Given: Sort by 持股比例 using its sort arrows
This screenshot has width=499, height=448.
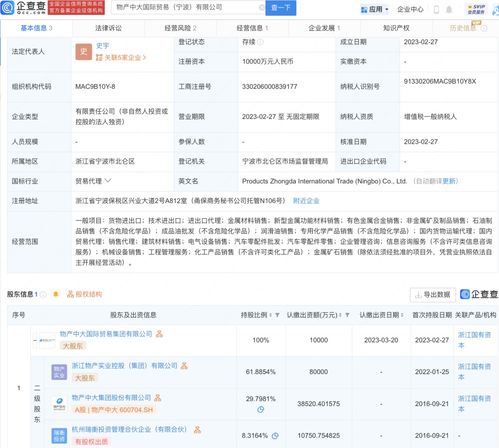Looking at the screenshot, I should [x=270, y=315].
